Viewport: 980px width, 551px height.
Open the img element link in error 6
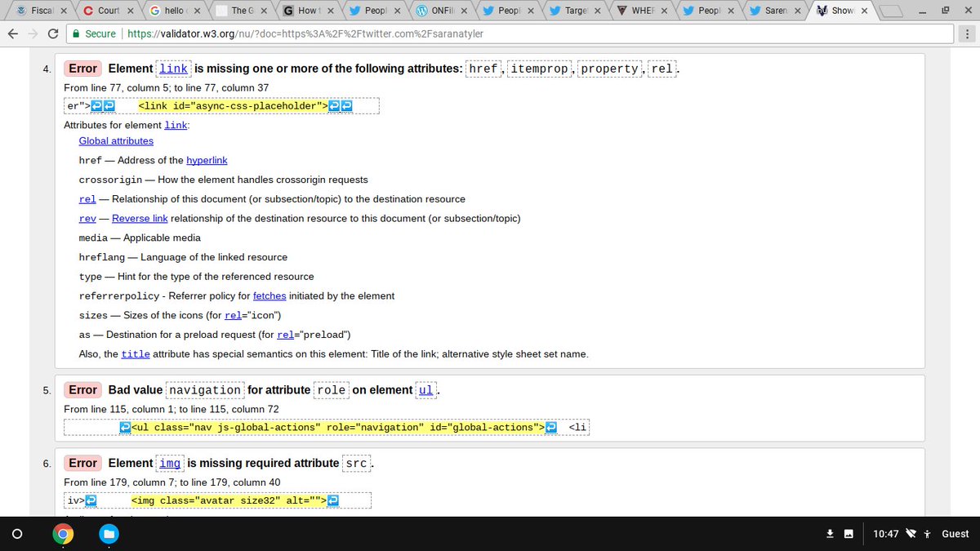tap(170, 464)
